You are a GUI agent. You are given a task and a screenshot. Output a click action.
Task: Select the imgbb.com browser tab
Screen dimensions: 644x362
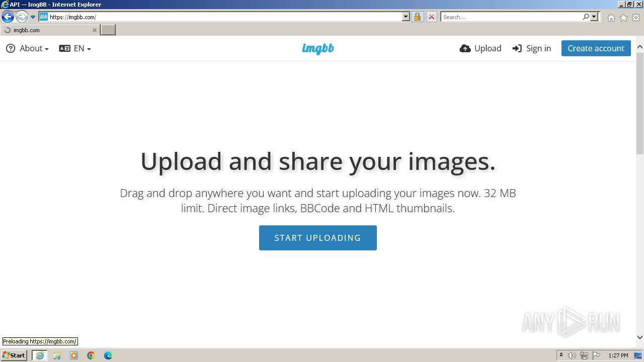point(49,30)
